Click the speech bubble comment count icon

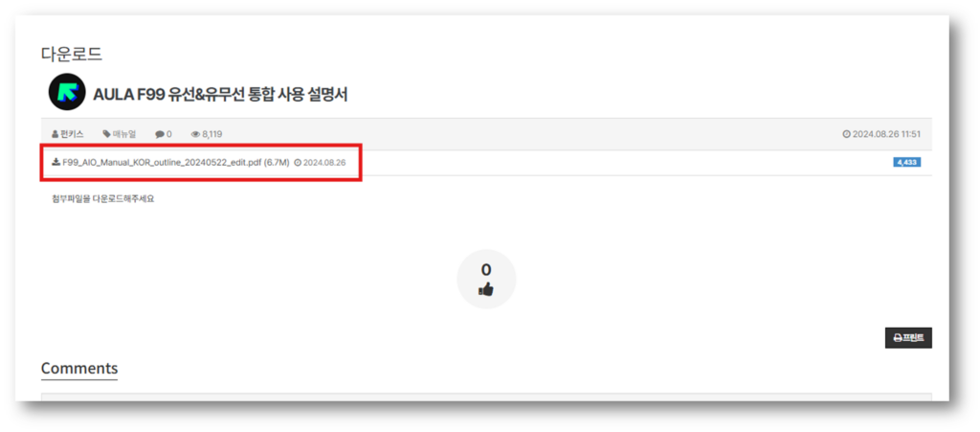tap(160, 134)
